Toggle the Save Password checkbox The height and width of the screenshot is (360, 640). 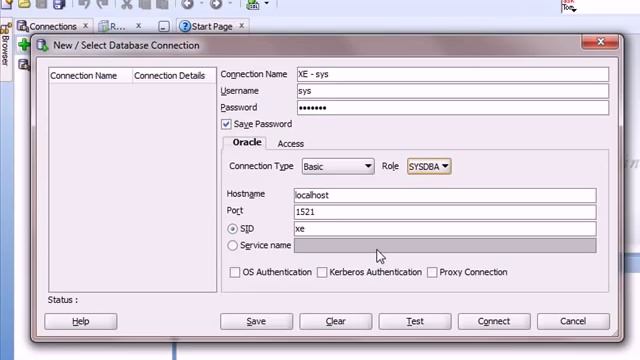[x=226, y=124]
